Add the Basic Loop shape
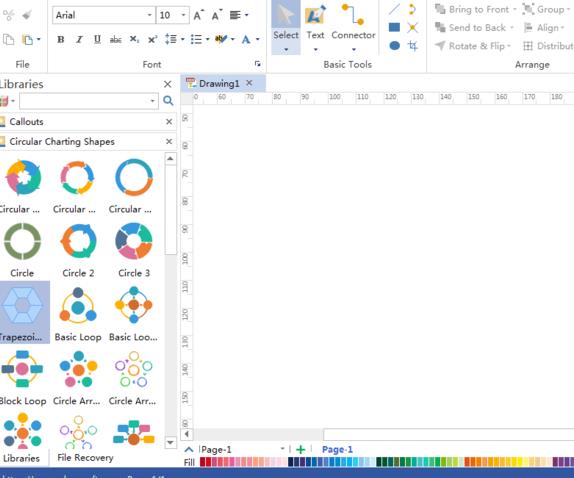 pyautogui.click(x=78, y=314)
